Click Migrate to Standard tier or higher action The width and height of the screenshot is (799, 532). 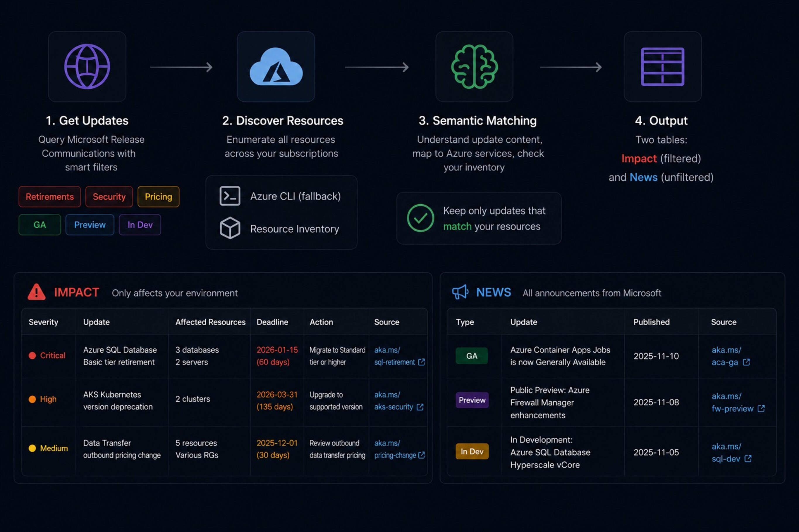[x=337, y=356]
